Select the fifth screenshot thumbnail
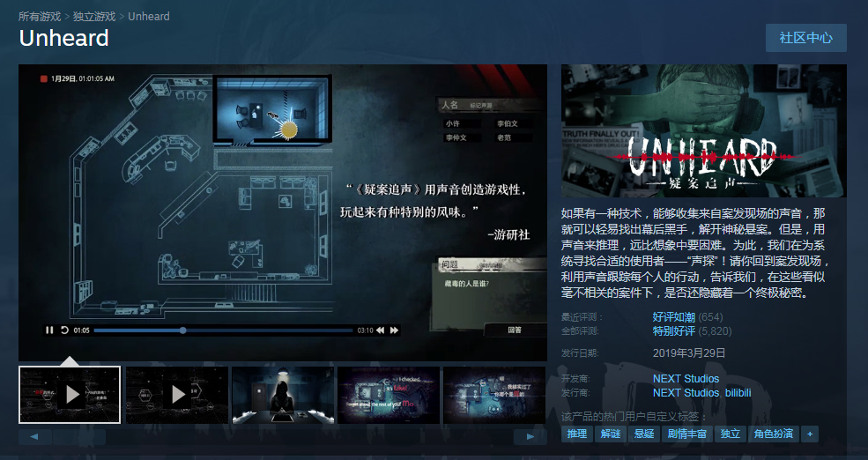The image size is (868, 460). pos(494,395)
